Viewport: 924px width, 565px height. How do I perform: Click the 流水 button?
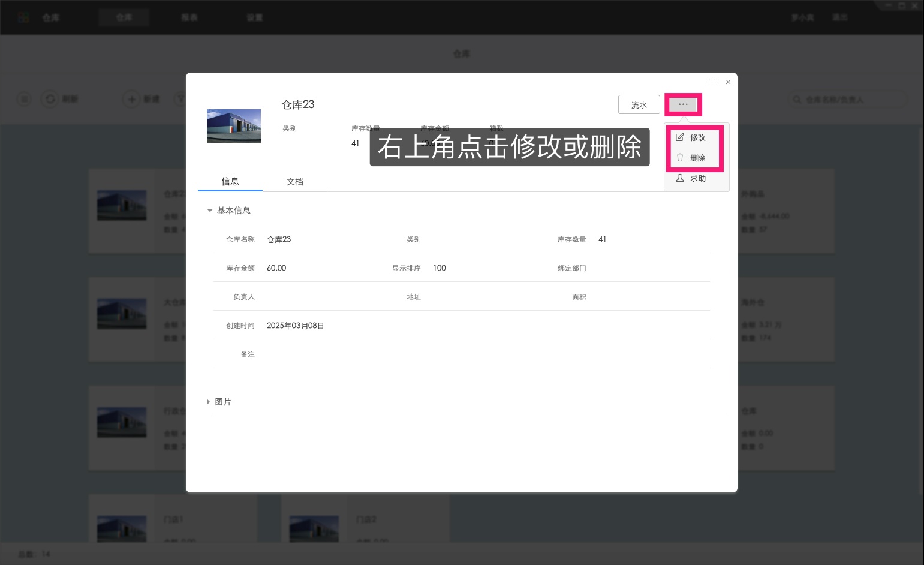coord(639,104)
